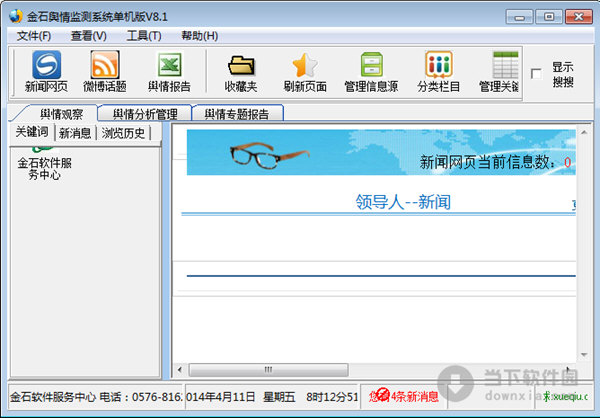
Task: Toggle the 显示搜搜 checkbox
Action: click(536, 73)
